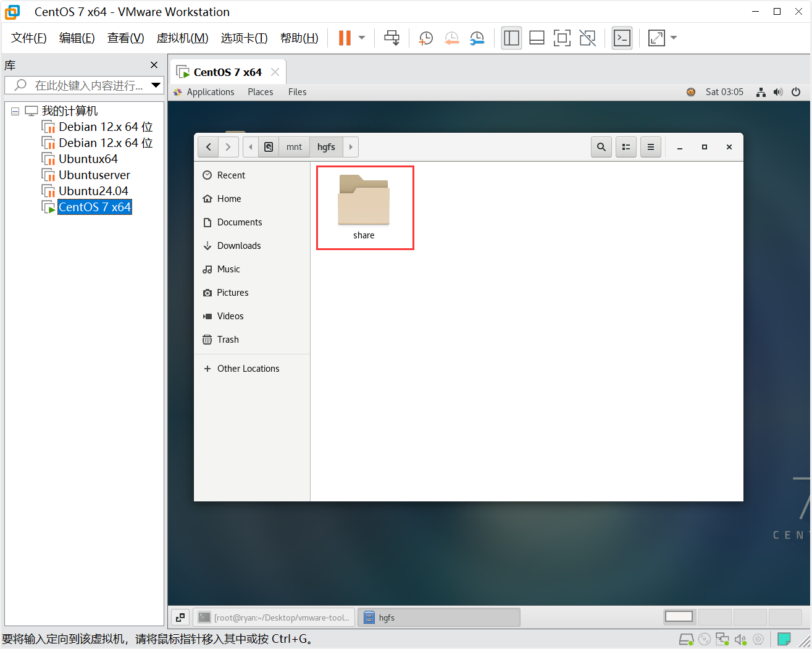Switch to the root@ryan terminal taskbar window
This screenshot has height=649, width=812.
(x=274, y=618)
